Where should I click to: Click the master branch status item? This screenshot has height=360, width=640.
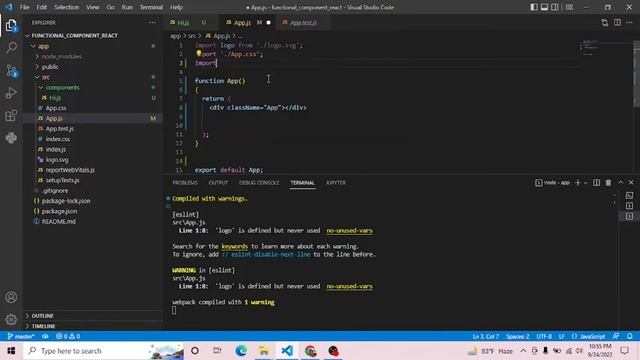coord(21,336)
